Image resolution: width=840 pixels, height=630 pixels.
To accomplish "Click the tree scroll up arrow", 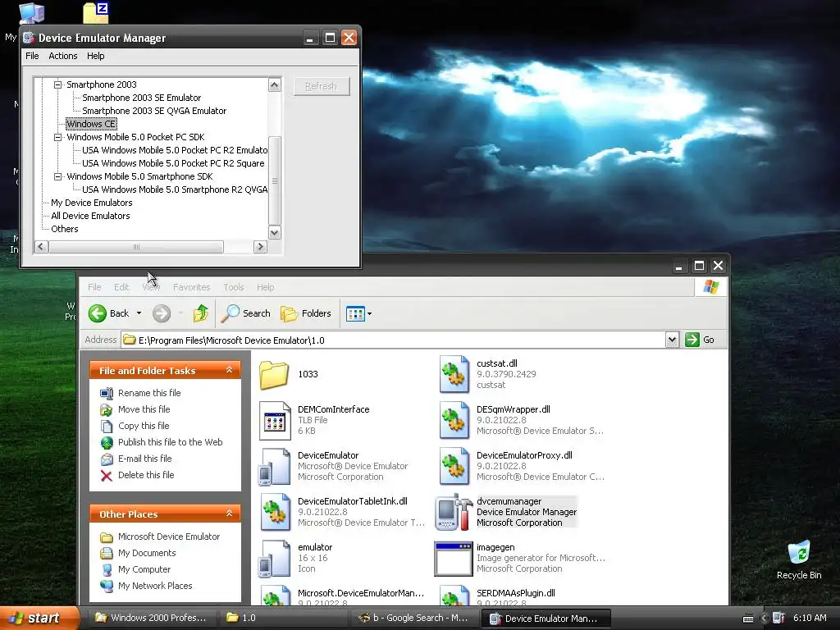I will pos(274,85).
